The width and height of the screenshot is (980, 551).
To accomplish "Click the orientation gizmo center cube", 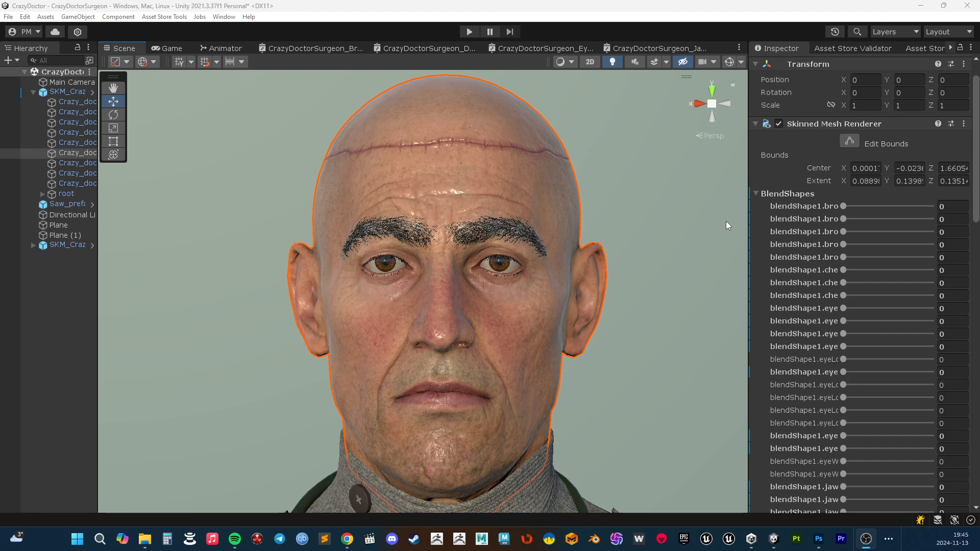I will click(x=712, y=104).
